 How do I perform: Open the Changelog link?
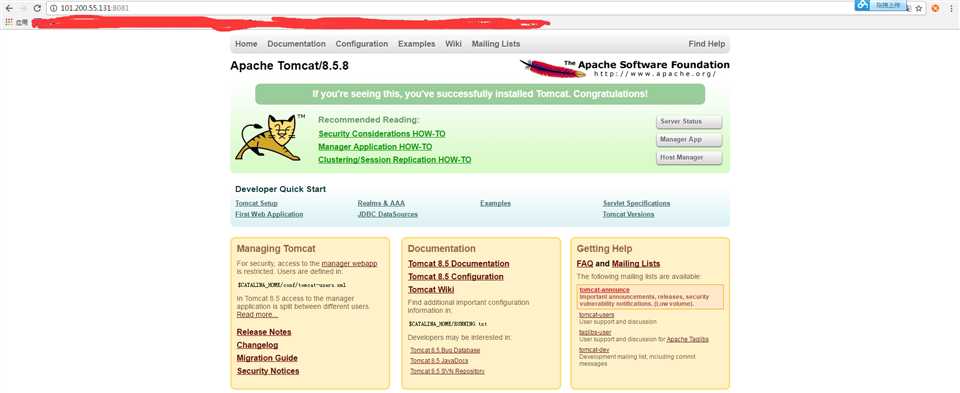click(257, 345)
